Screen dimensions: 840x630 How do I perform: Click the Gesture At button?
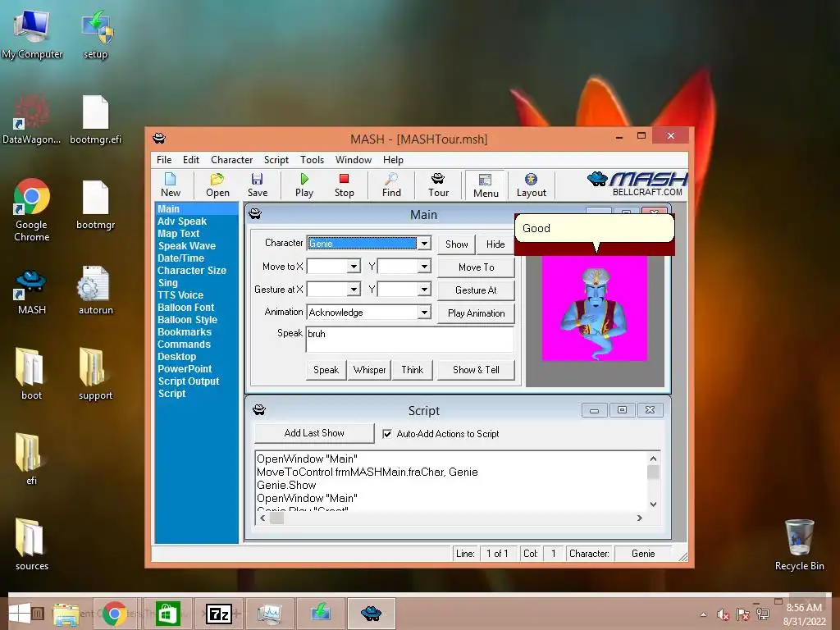point(476,290)
